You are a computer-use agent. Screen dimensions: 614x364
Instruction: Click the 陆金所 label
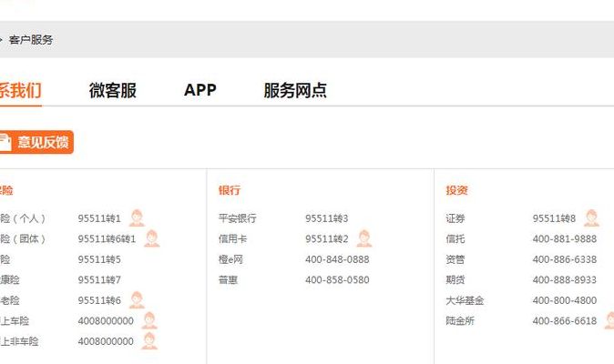460,321
